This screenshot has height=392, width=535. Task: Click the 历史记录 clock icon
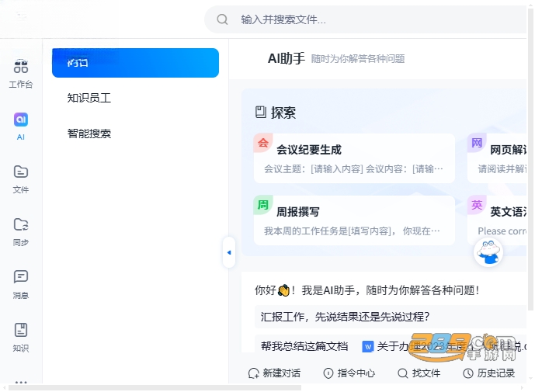point(468,373)
